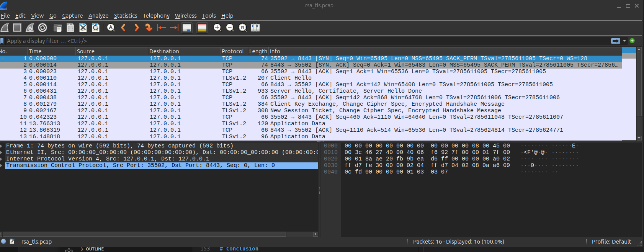Sort packets by the Protocol column header
Screen dimensions: 644x252
coord(232,51)
